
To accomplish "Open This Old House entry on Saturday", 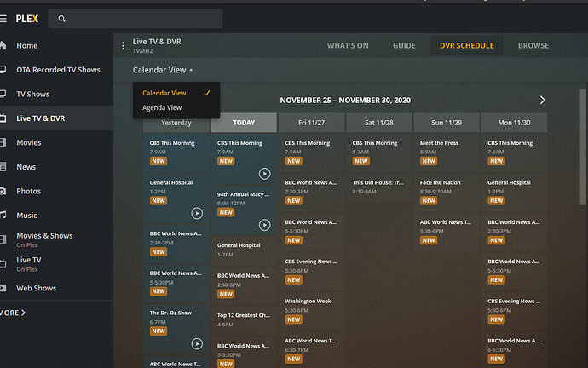I will pyautogui.click(x=378, y=187).
